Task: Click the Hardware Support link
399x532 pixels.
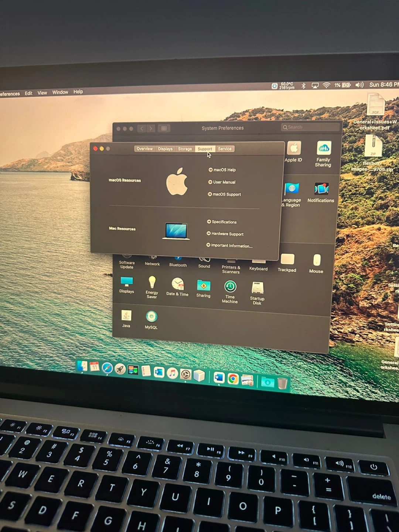Action: [x=227, y=234]
